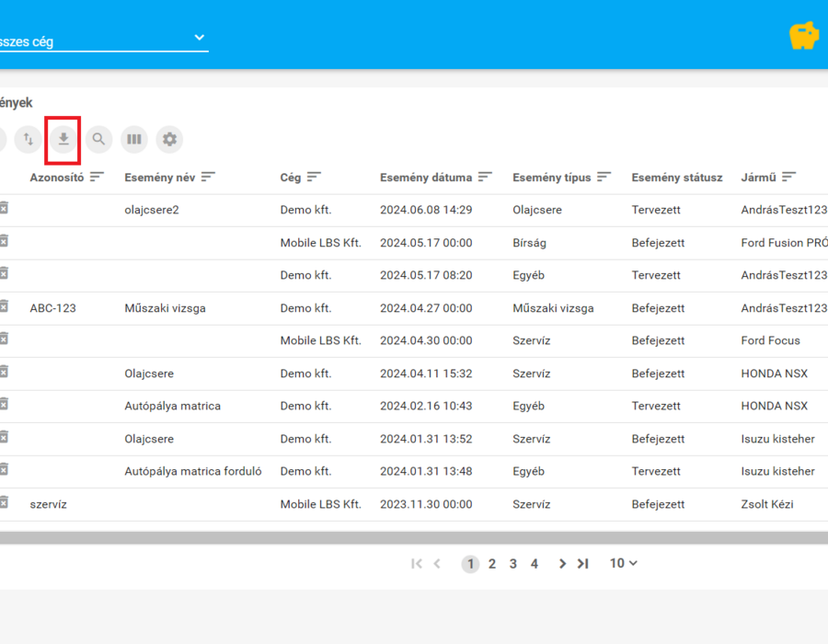Filter the Esemény dátuma column

point(485,177)
